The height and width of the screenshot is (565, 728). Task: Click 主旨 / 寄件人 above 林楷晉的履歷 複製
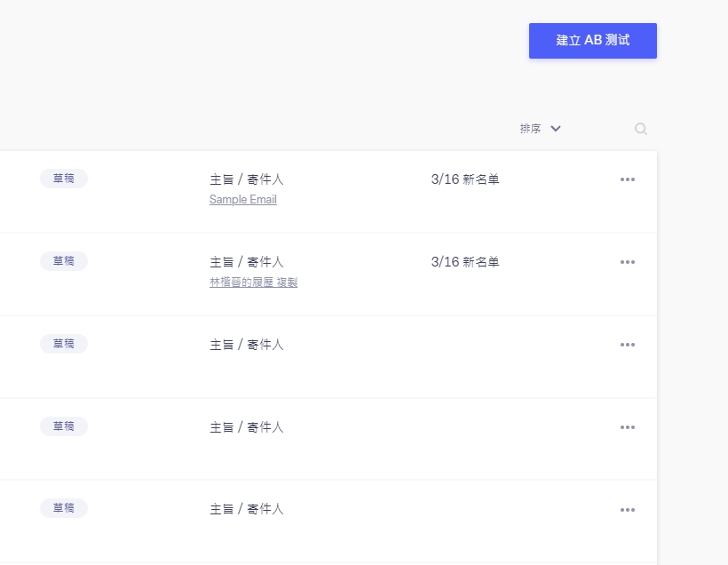click(247, 262)
